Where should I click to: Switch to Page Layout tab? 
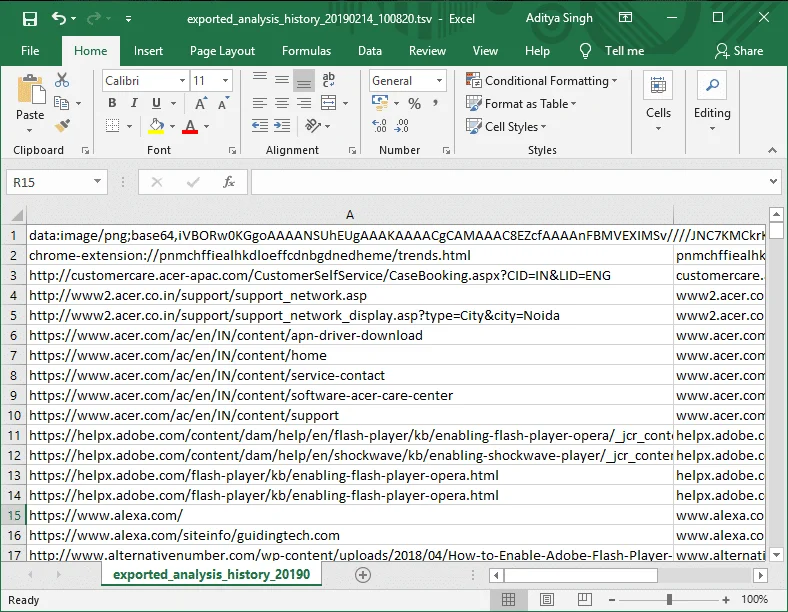tap(222, 51)
